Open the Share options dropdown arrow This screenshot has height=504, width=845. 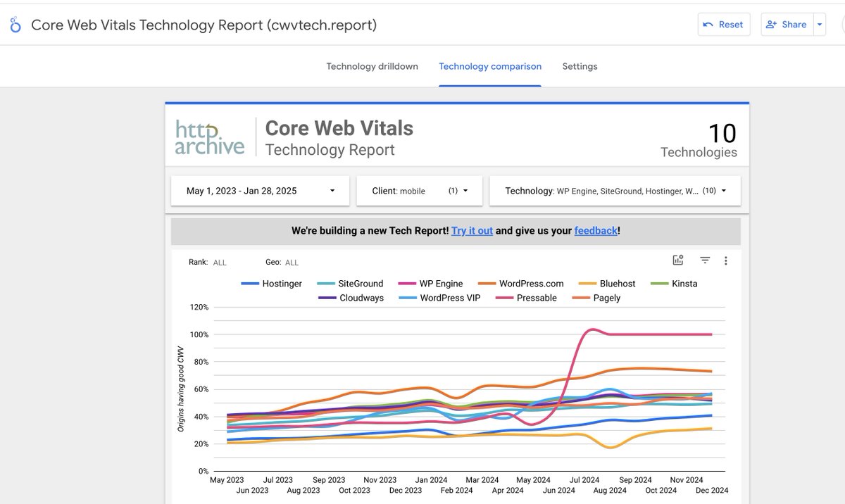[819, 25]
